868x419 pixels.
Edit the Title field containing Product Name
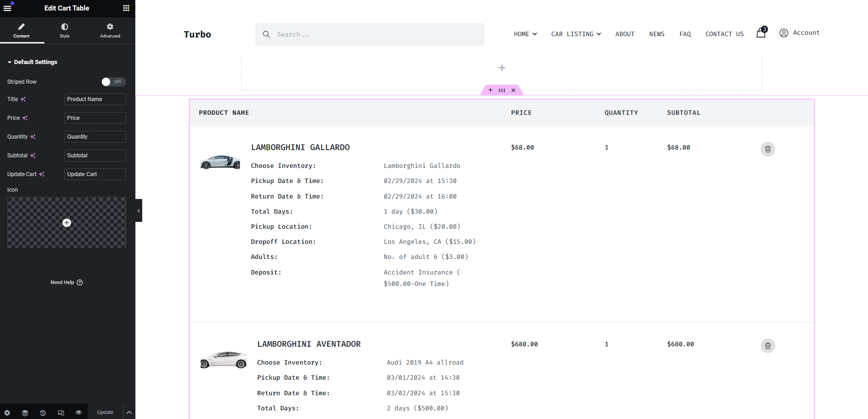point(95,99)
